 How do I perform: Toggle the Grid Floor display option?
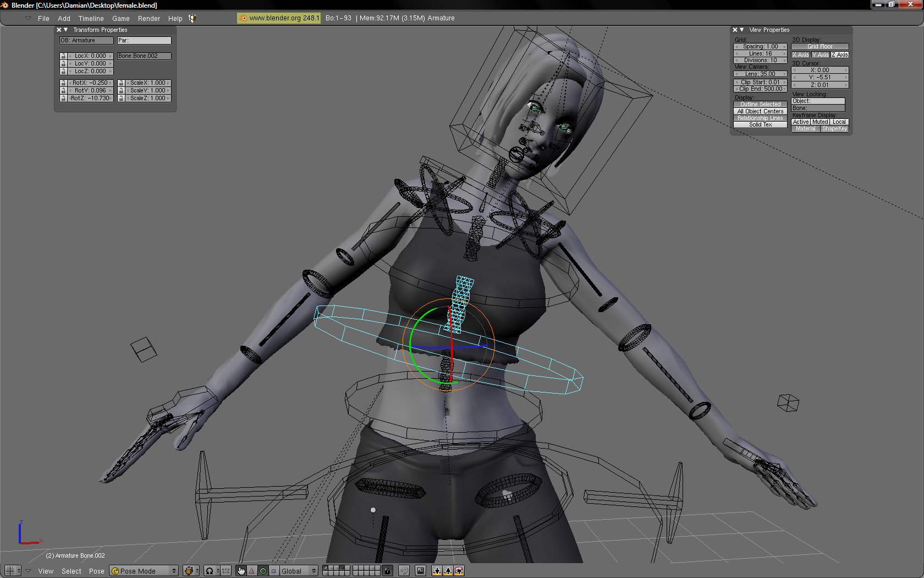click(x=821, y=46)
